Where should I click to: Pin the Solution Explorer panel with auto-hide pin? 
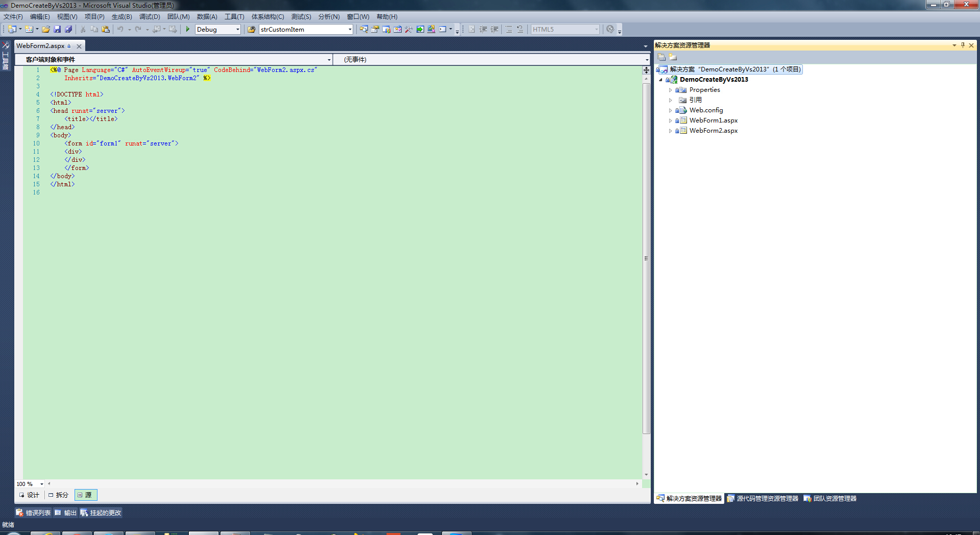pos(963,45)
